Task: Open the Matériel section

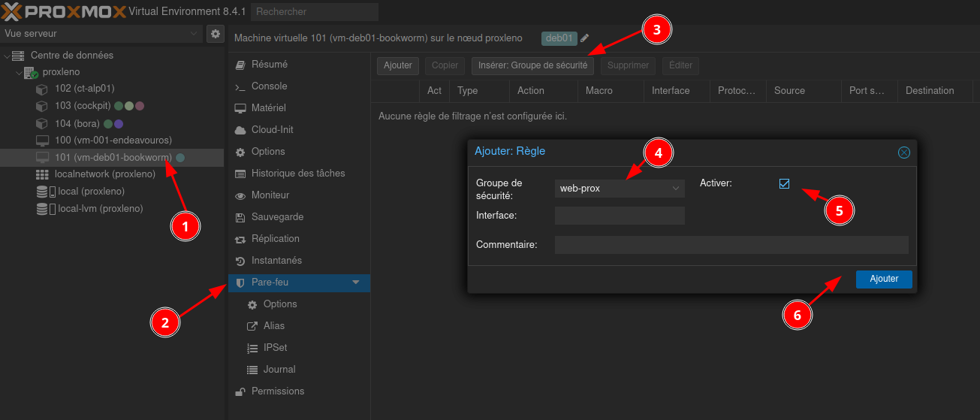Action: click(268, 108)
